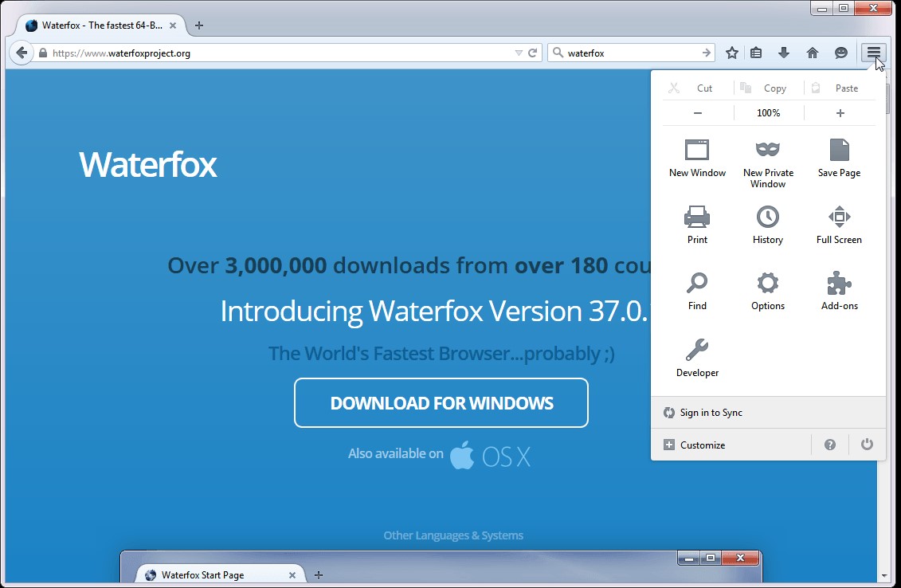The height and width of the screenshot is (588, 901).
Task: Bookmark this page with the star
Action: click(x=731, y=53)
